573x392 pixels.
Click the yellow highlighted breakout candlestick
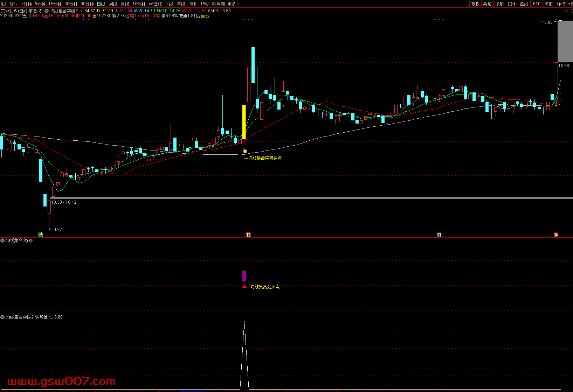tap(244, 122)
